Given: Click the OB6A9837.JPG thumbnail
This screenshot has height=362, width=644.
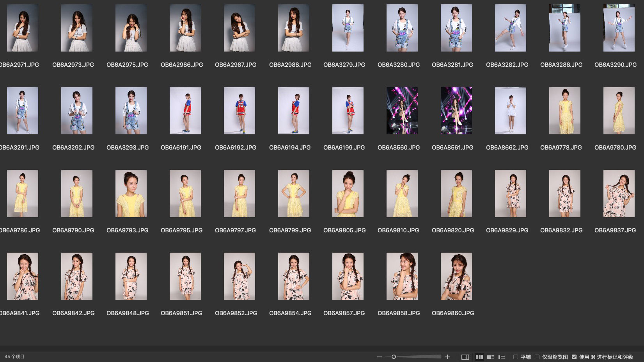Looking at the screenshot, I should [619, 194].
